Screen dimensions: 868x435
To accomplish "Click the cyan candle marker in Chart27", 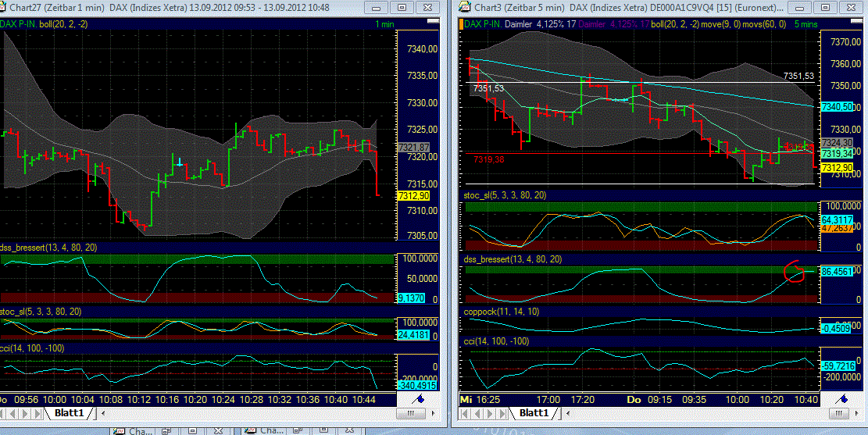I will coord(180,162).
